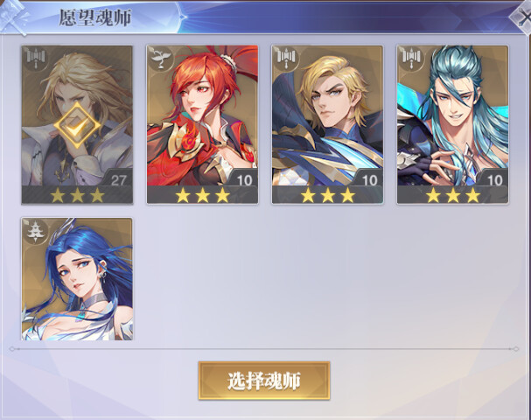
Task: Click the three stars under red-haired card
Action: coord(202,195)
